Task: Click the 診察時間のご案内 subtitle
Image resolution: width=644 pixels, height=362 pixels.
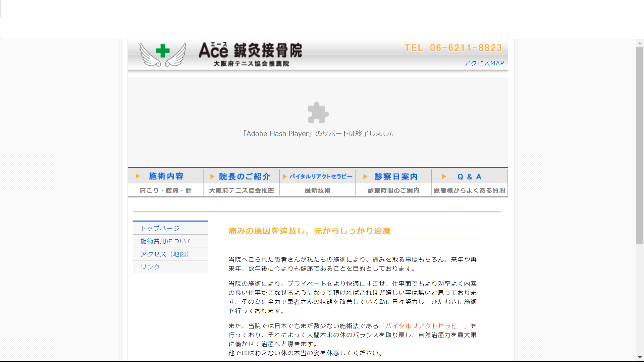Action: pos(393,190)
